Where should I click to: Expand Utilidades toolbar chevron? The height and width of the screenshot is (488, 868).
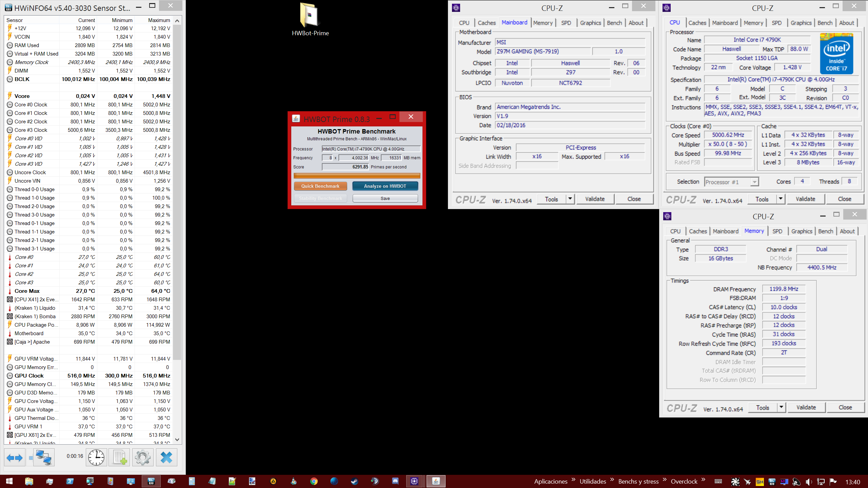(x=612, y=480)
